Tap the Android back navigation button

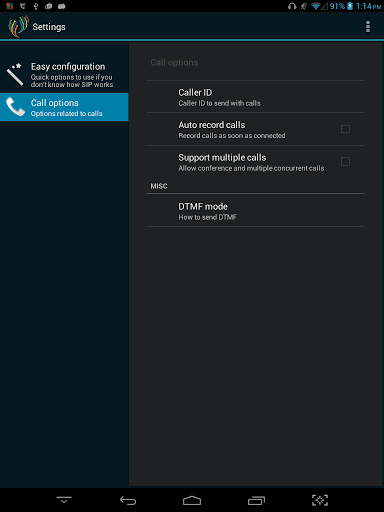pos(128,500)
